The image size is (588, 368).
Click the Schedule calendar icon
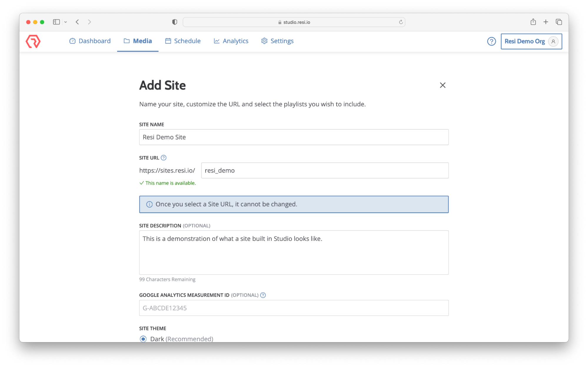pyautogui.click(x=168, y=41)
